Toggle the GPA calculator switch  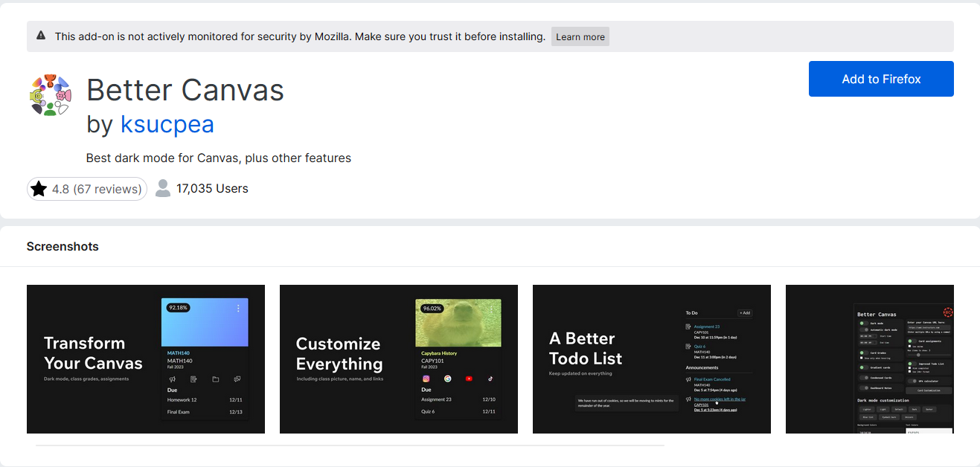[911, 381]
